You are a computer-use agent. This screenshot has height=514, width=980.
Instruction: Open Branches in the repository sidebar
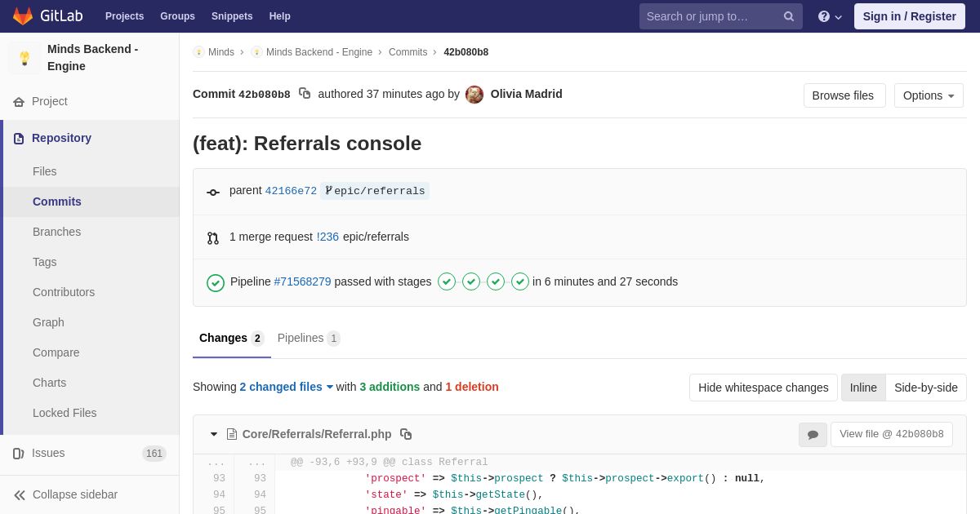pos(56,232)
